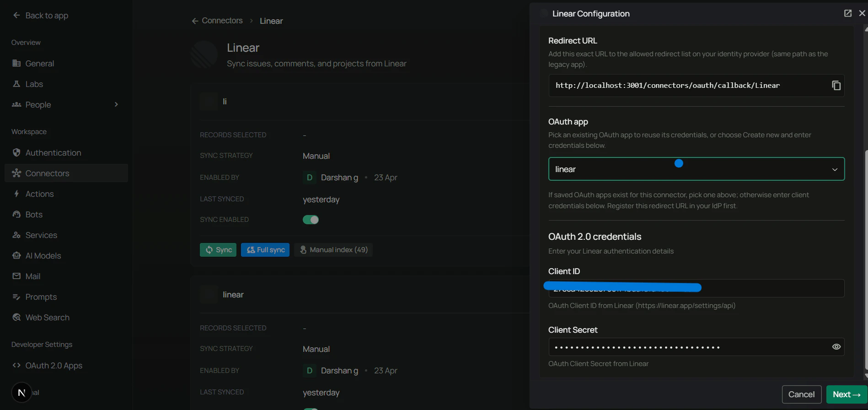Image resolution: width=868 pixels, height=410 pixels.
Task: Click the Authentication shield icon
Action: pyautogui.click(x=16, y=152)
